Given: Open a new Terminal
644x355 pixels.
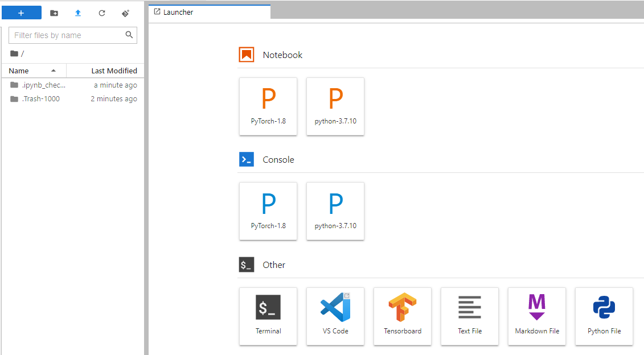Looking at the screenshot, I should 268,316.
